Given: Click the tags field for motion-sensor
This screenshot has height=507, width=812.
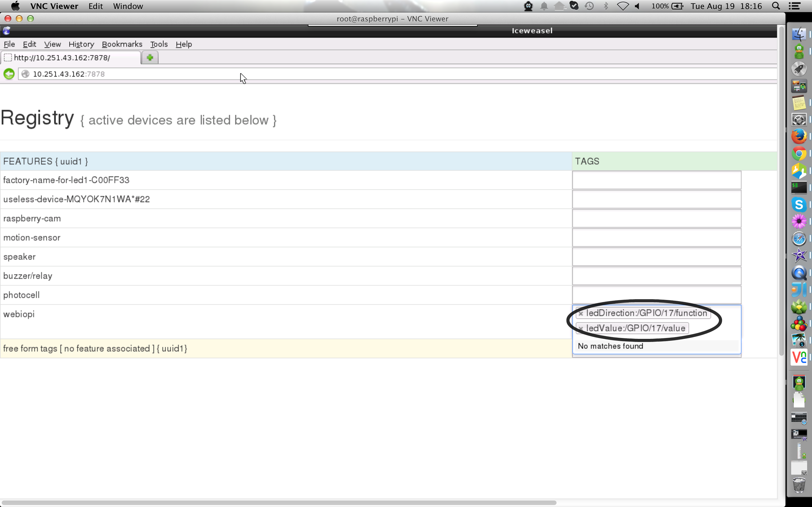Looking at the screenshot, I should click(x=656, y=237).
